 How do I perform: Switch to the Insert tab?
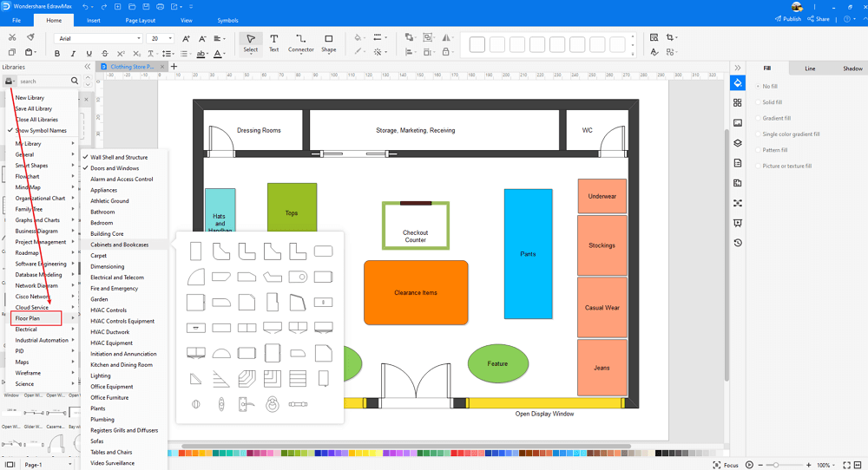(94, 21)
